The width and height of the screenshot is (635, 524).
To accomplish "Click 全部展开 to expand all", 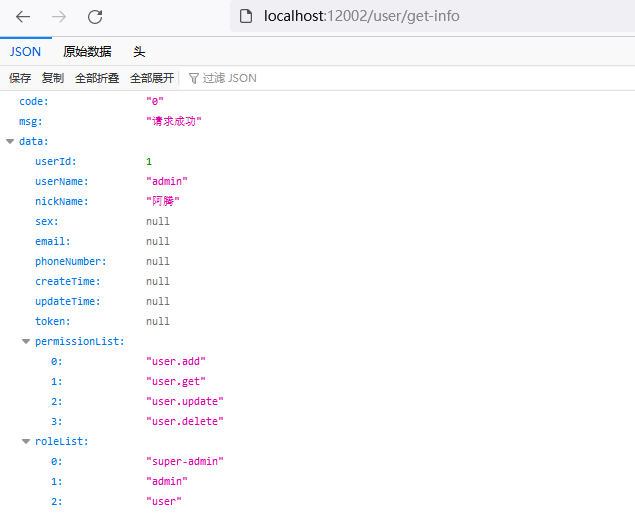I will [x=152, y=78].
